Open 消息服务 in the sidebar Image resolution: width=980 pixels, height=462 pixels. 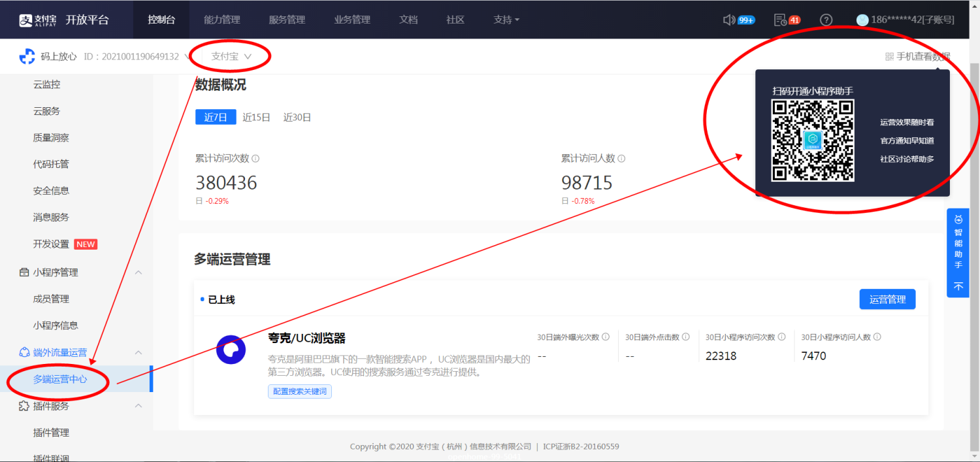51,217
